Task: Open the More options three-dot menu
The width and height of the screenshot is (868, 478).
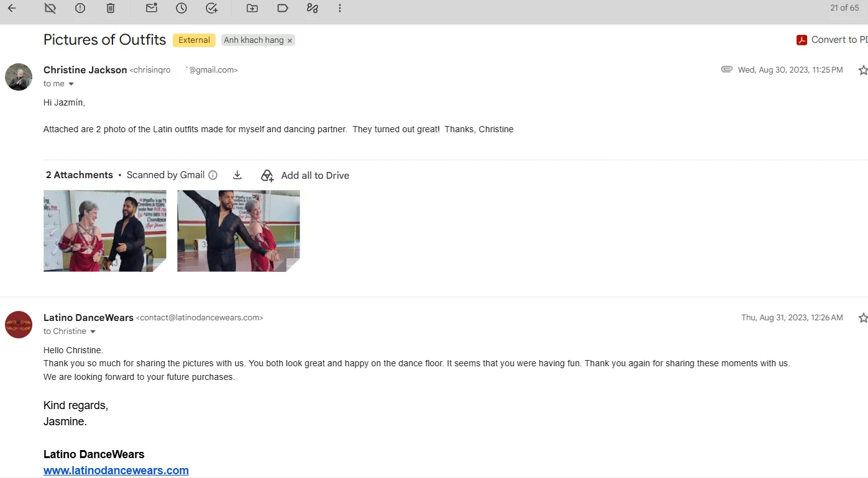Action: coord(340,8)
